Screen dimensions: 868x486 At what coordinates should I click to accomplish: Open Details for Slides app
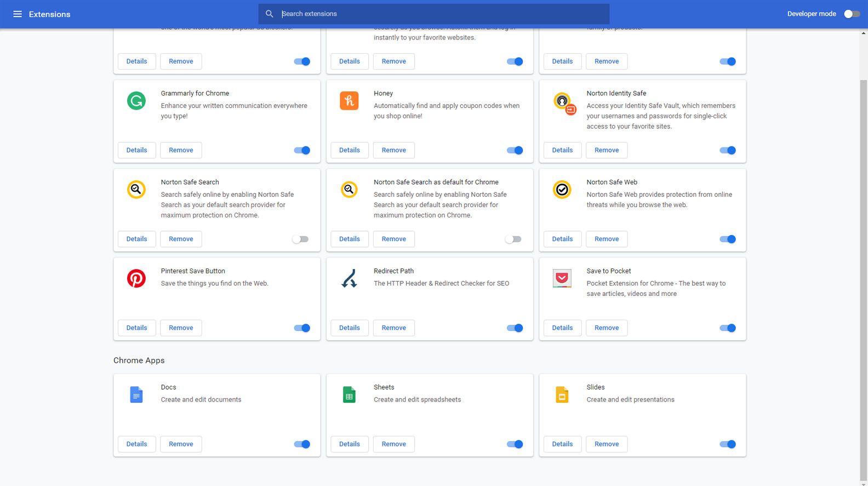tap(562, 444)
